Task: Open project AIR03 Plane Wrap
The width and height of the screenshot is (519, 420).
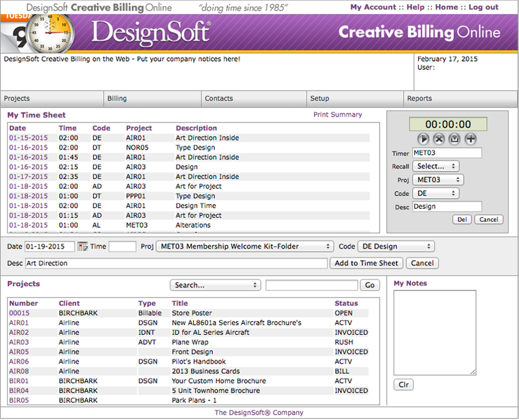Action: 19,342
